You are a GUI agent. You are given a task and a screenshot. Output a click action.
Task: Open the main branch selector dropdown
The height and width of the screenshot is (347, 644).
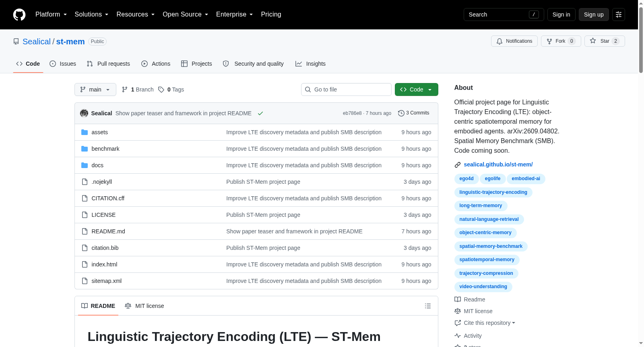(95, 89)
